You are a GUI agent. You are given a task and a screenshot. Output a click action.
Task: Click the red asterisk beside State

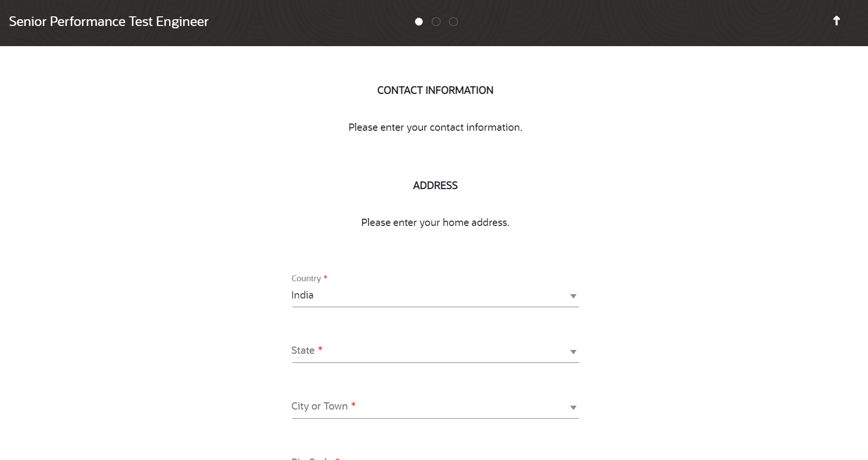tap(320, 349)
